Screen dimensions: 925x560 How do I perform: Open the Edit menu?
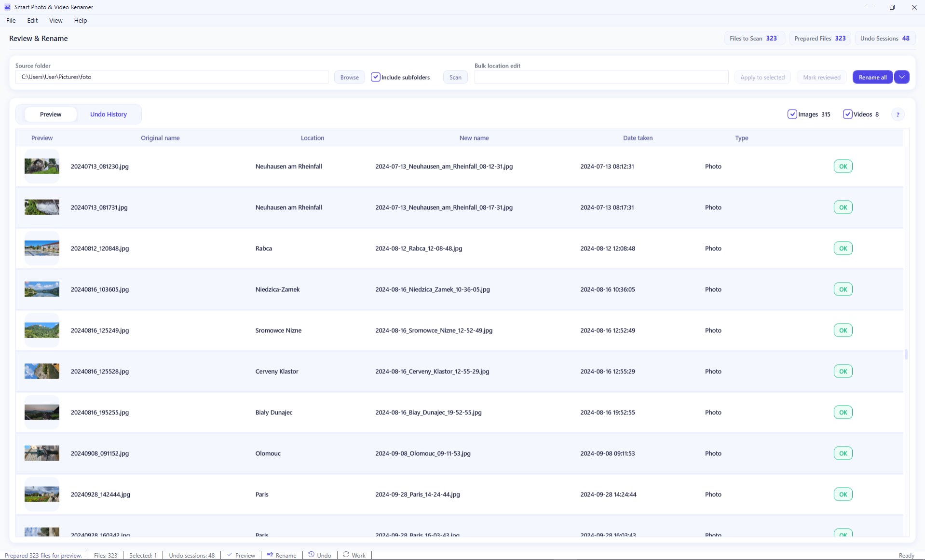(x=32, y=20)
